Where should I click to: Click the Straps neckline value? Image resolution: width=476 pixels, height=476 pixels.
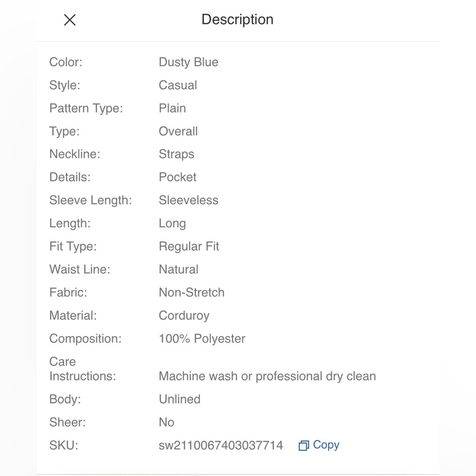(x=177, y=154)
